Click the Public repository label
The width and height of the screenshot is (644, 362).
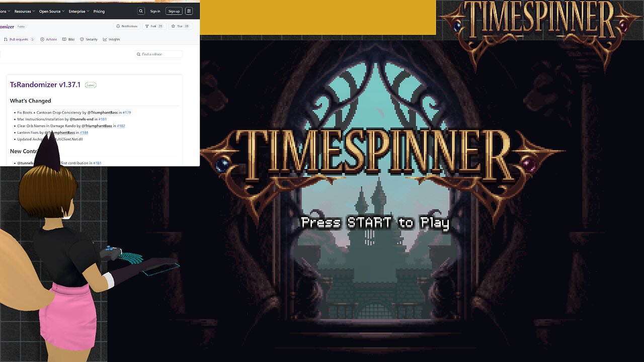21,27
